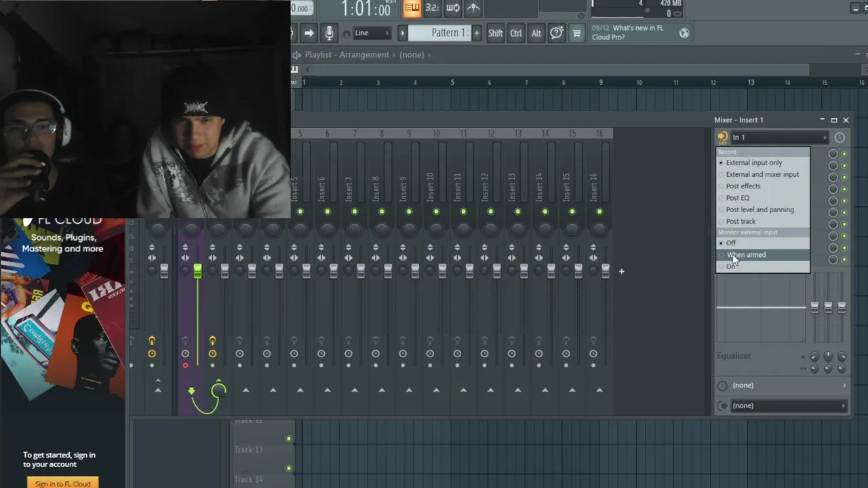The image size is (868, 488).
Task: Click the send up-arrow under Insert 10
Action: click(436, 390)
